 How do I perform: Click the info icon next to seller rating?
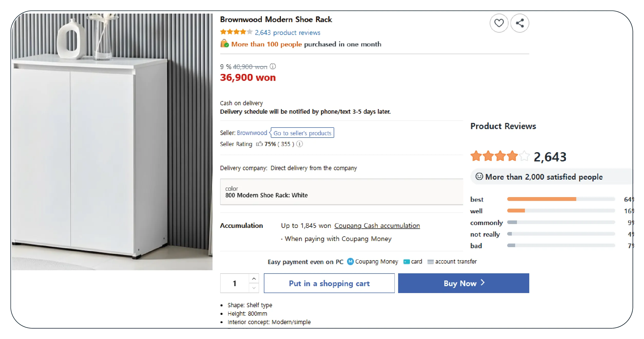point(300,144)
